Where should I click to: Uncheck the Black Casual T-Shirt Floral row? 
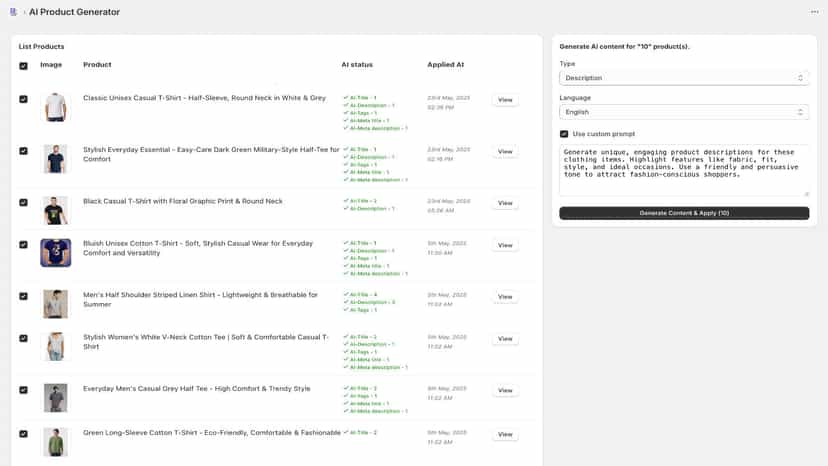(23, 202)
